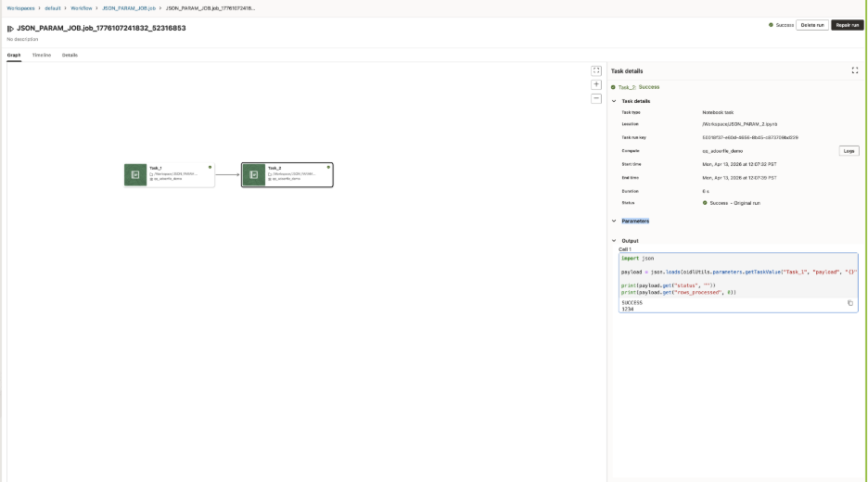The height and width of the screenshot is (482, 868).
Task: Select the Task_1 notebook icon in the graph
Action: (x=135, y=175)
